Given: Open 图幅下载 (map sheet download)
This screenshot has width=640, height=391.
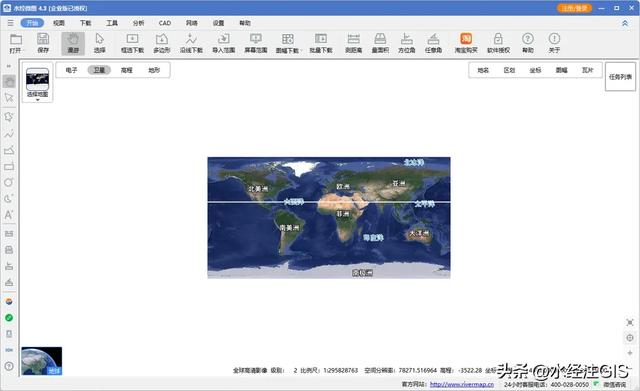Looking at the screenshot, I should [x=288, y=43].
